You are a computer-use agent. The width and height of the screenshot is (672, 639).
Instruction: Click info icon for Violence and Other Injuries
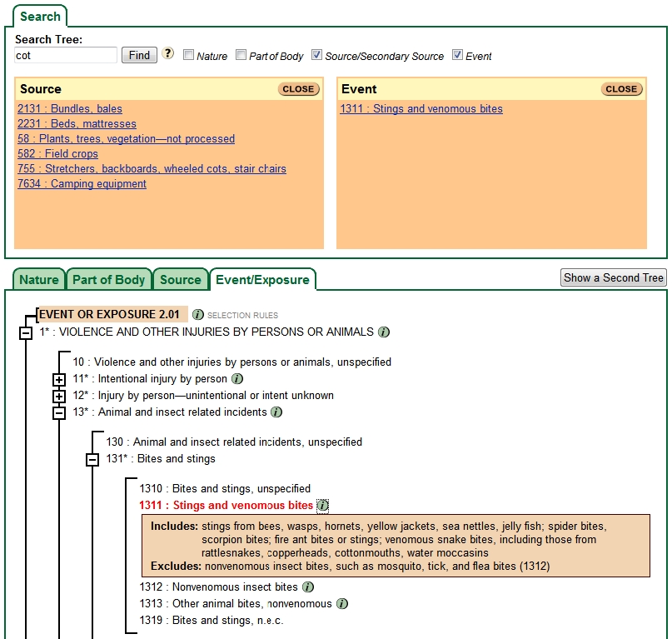pyautogui.click(x=384, y=332)
